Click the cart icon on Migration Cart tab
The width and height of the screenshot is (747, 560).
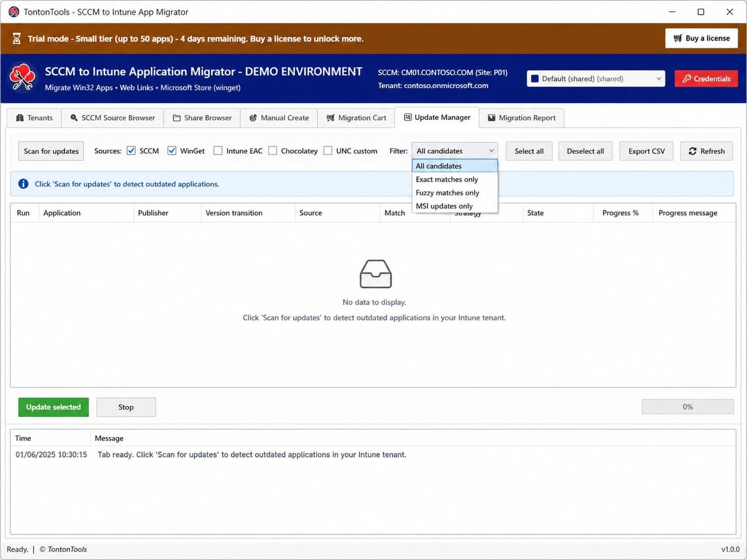click(331, 118)
